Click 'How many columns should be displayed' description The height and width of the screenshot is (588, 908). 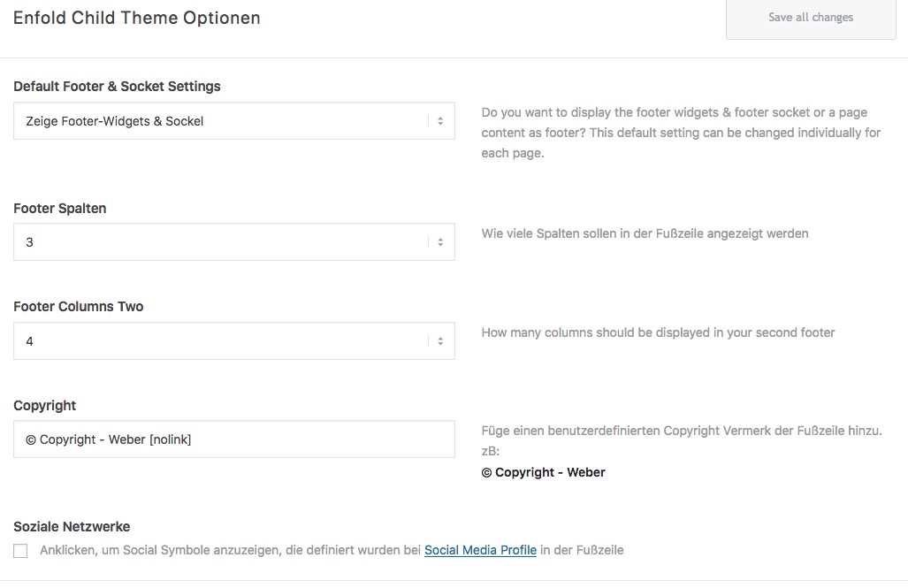tap(658, 332)
